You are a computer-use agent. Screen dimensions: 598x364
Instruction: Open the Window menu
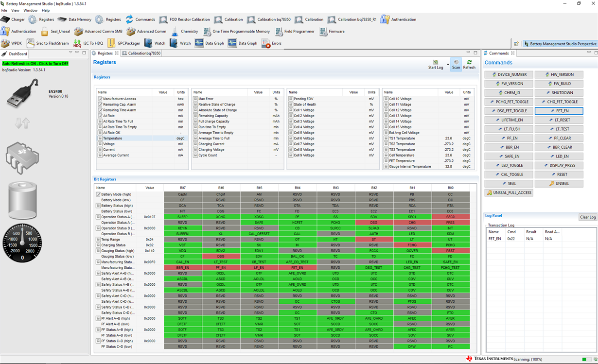click(x=30, y=10)
